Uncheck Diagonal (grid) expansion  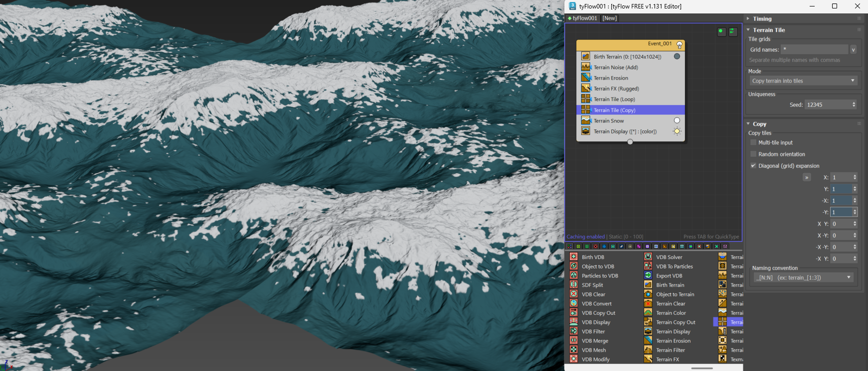753,166
